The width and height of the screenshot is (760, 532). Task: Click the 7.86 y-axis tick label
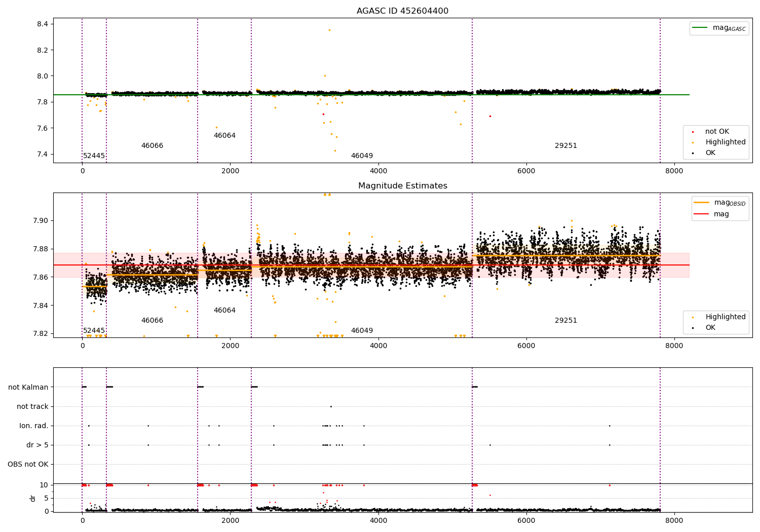click(x=41, y=277)
